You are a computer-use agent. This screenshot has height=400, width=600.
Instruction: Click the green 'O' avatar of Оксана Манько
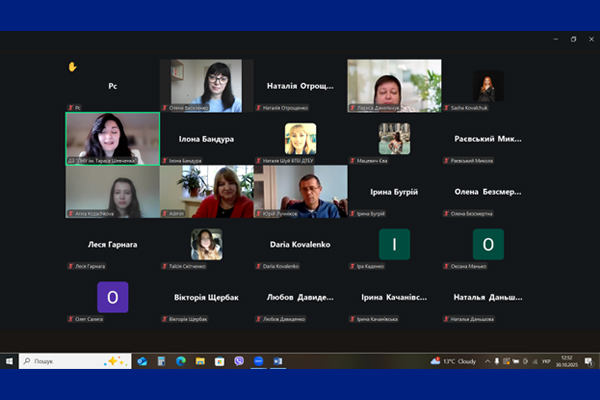pyautogui.click(x=488, y=244)
